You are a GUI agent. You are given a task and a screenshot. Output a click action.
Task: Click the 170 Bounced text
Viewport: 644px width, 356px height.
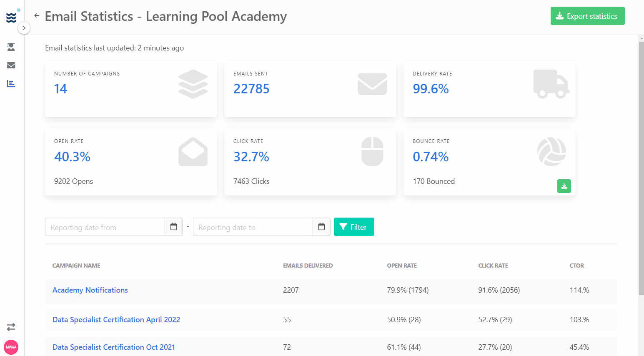[434, 181]
